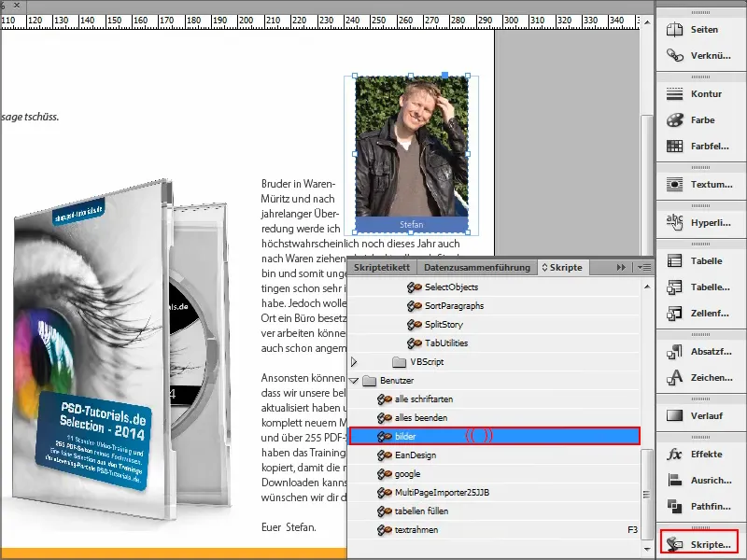Select the 'bilder' script entry
Viewport: 747px width, 560px height.
(x=494, y=436)
